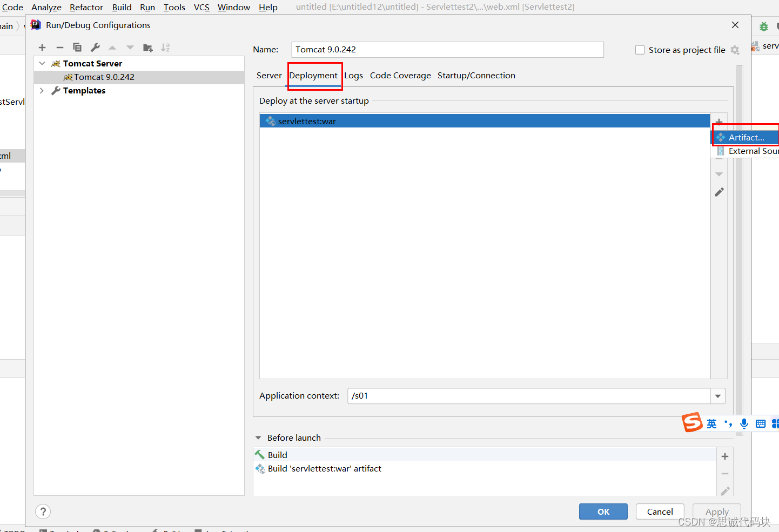
Task: Click the Name input field
Action: pyautogui.click(x=448, y=50)
